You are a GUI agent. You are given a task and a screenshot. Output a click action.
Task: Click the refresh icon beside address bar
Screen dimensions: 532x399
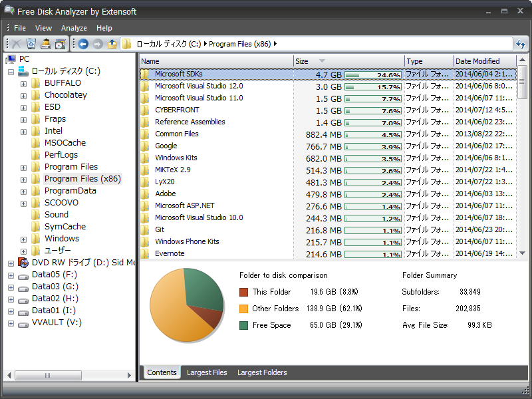coord(521,44)
